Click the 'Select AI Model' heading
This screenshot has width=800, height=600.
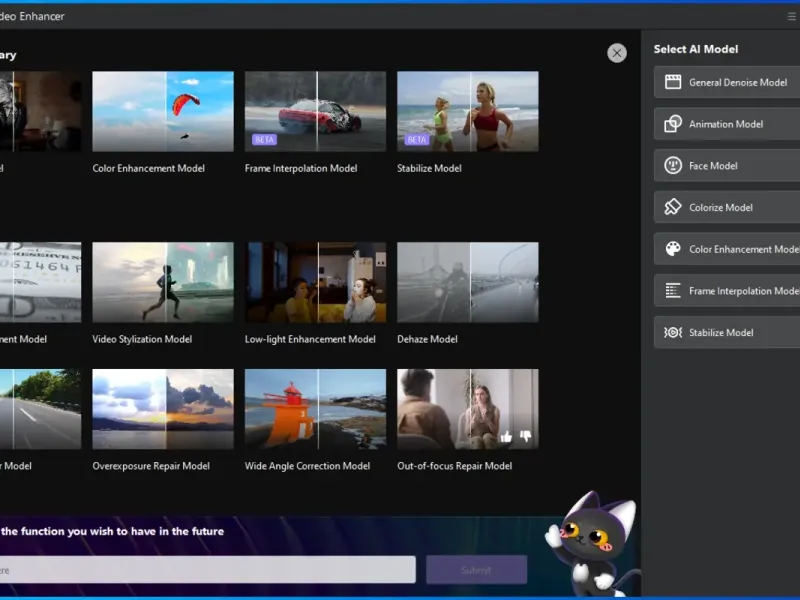pos(696,49)
